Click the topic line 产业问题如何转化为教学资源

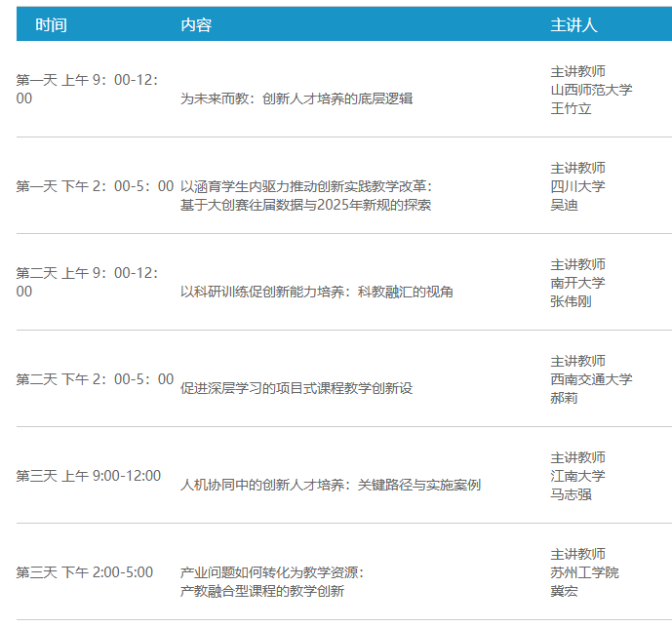tap(272, 572)
